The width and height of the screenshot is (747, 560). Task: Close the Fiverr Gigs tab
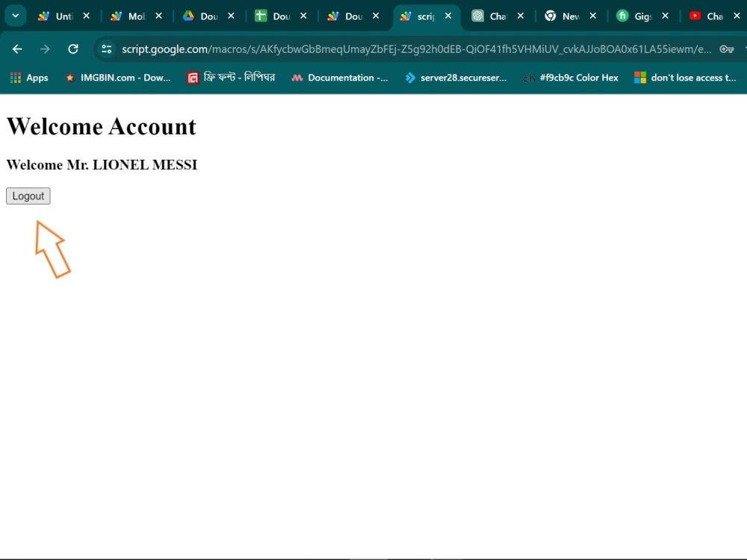click(x=666, y=16)
